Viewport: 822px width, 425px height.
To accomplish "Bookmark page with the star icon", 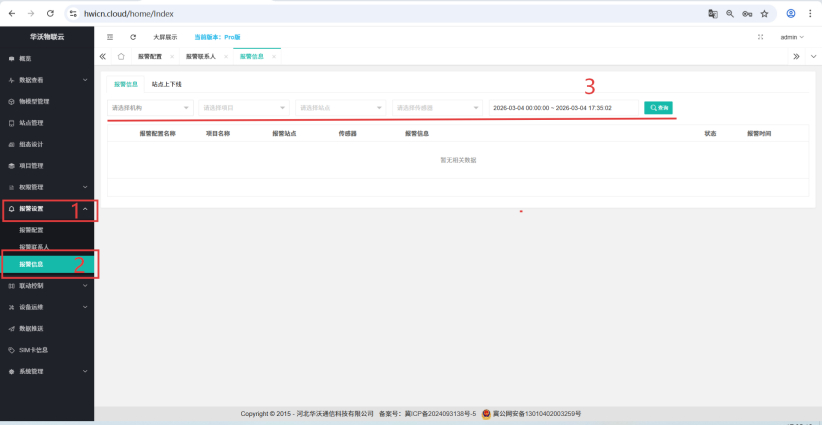I will (764, 14).
